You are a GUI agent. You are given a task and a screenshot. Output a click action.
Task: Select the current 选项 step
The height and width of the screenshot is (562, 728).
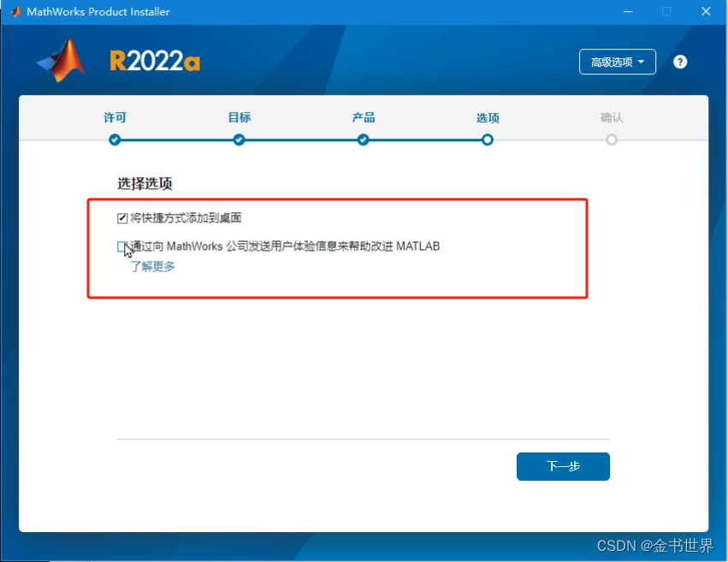[x=488, y=118]
